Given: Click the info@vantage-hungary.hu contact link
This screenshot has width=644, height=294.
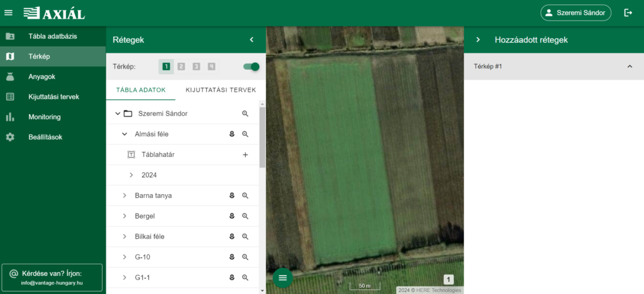Looking at the screenshot, I should (x=52, y=283).
